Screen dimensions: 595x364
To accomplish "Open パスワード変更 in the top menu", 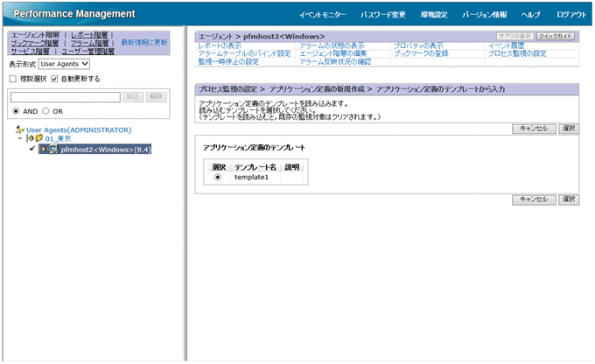I will pos(383,15).
